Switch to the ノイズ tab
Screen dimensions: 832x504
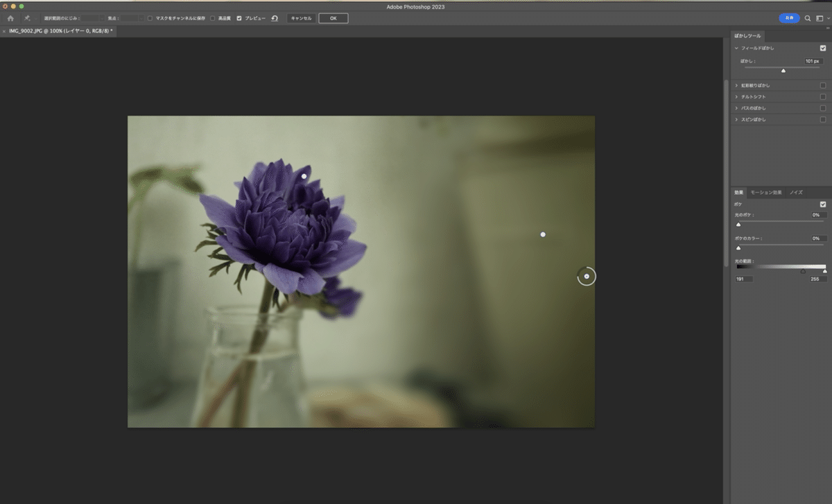(x=796, y=192)
